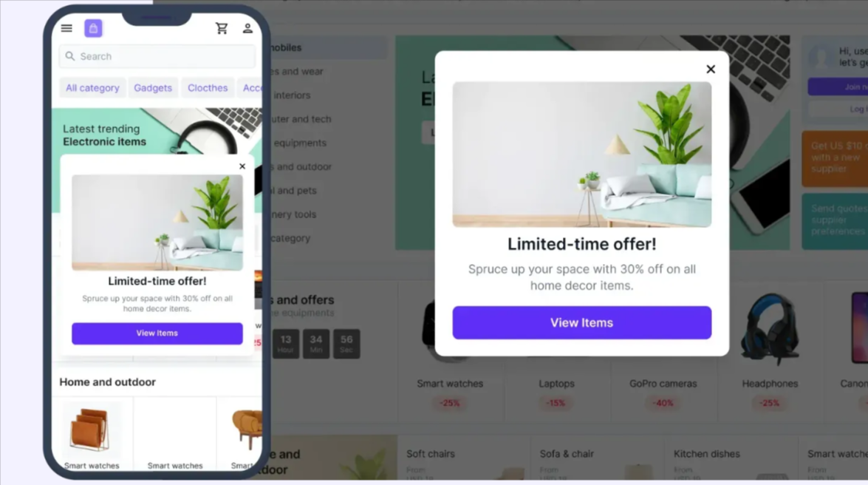Open the hamburger menu in mobile view

[66, 28]
